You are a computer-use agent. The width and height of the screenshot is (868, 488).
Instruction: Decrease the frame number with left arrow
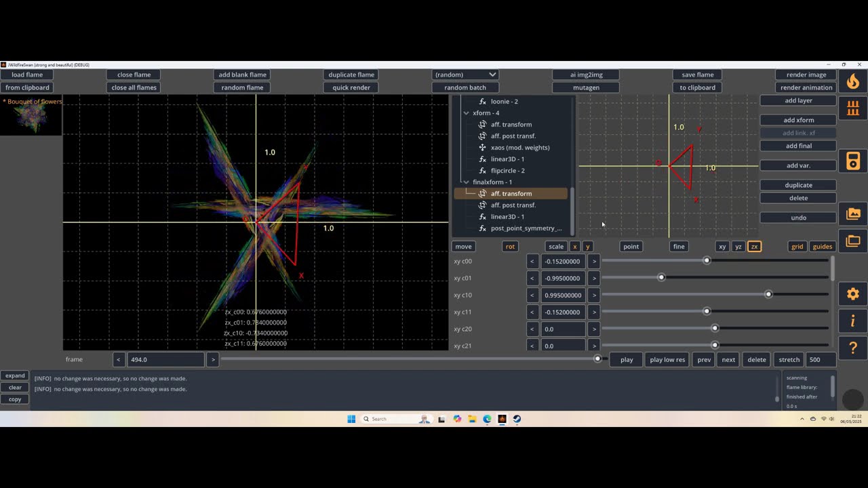(x=119, y=360)
